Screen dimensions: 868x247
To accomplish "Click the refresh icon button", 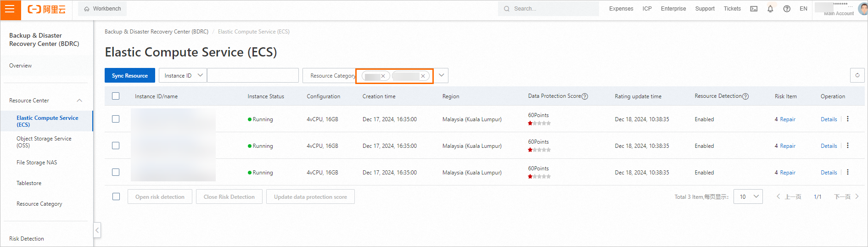I will pos(857,75).
